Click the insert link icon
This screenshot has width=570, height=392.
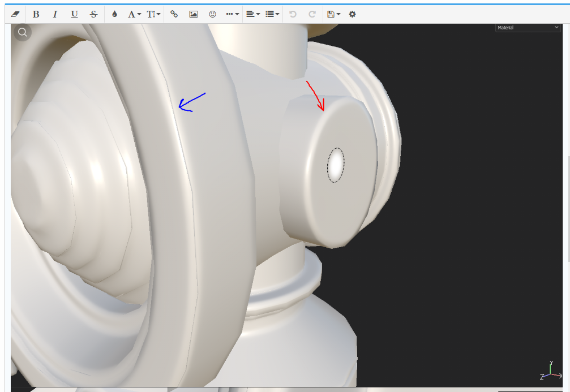tap(174, 14)
